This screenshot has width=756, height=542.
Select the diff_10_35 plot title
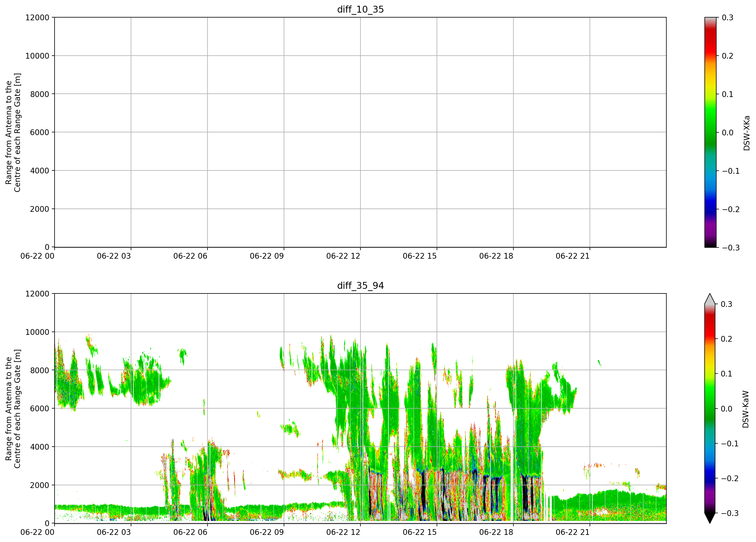click(360, 9)
